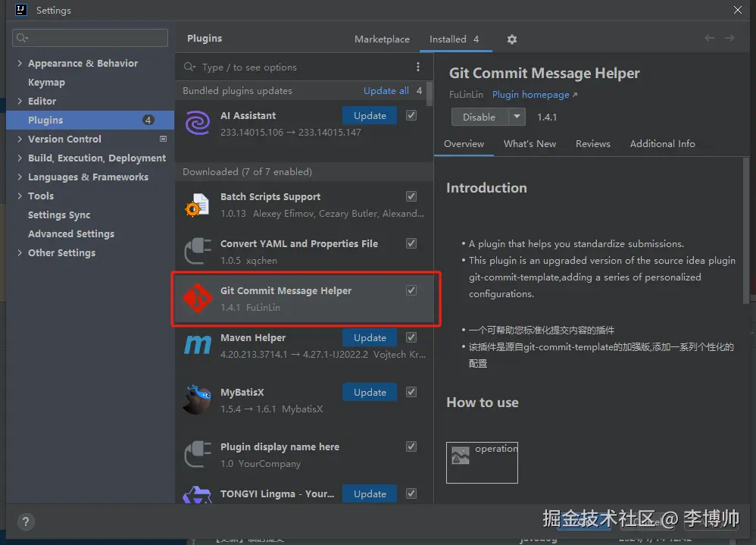Click the Batch Scripts Support plugin icon
756x545 pixels.
click(198, 205)
